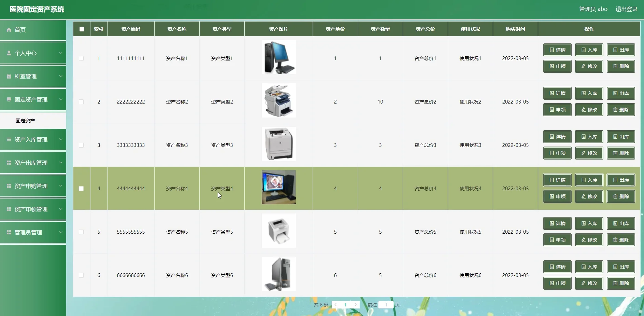The width and height of the screenshot is (644, 316).
Task: Open the 科室管理 sidebar menu
Action: (x=33, y=76)
